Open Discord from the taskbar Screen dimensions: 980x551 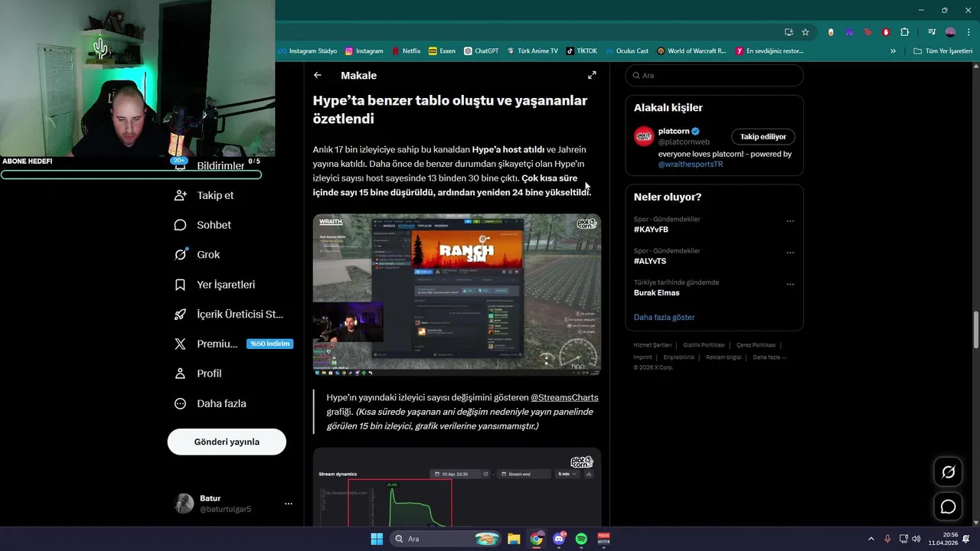click(x=559, y=539)
